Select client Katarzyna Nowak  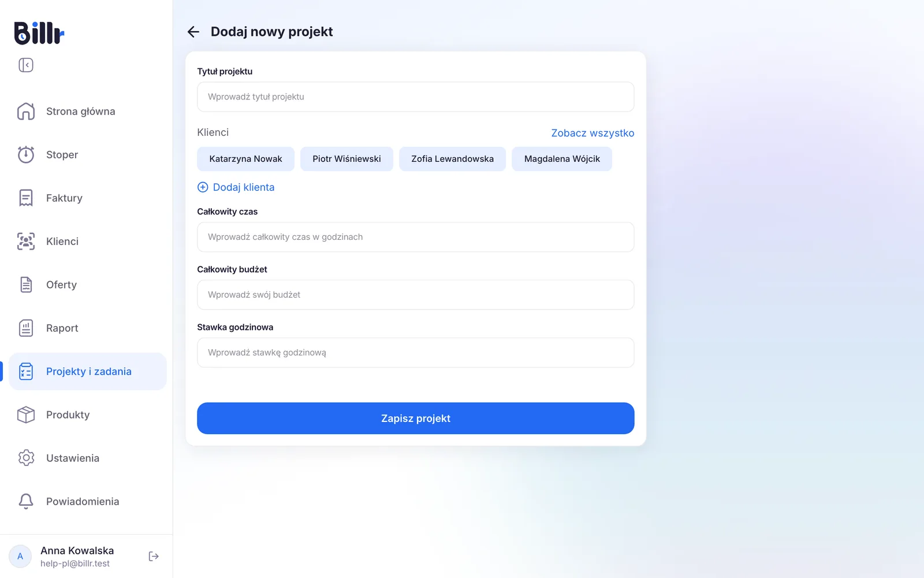pyautogui.click(x=245, y=159)
